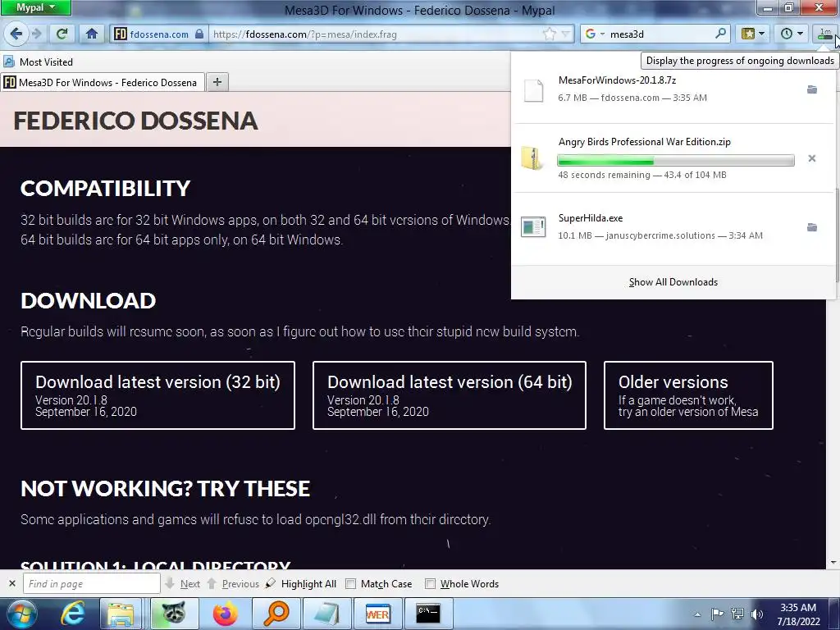Image resolution: width=840 pixels, height=630 pixels.
Task: Click the address bar URL field
Action: tap(375, 34)
